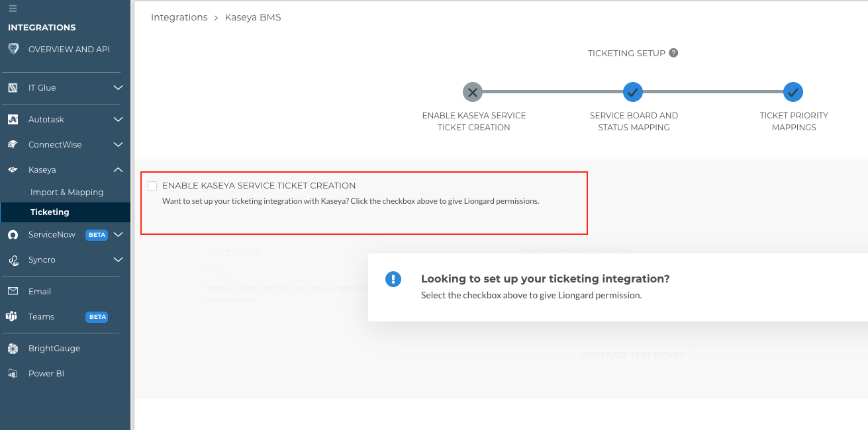
Task: Click the Ticketing Setup heading text
Action: (626, 53)
